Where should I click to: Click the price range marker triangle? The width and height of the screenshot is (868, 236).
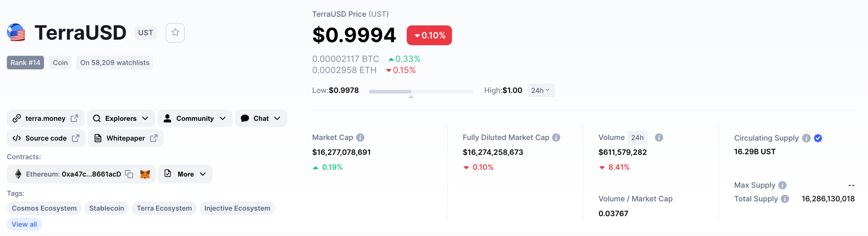411,97
